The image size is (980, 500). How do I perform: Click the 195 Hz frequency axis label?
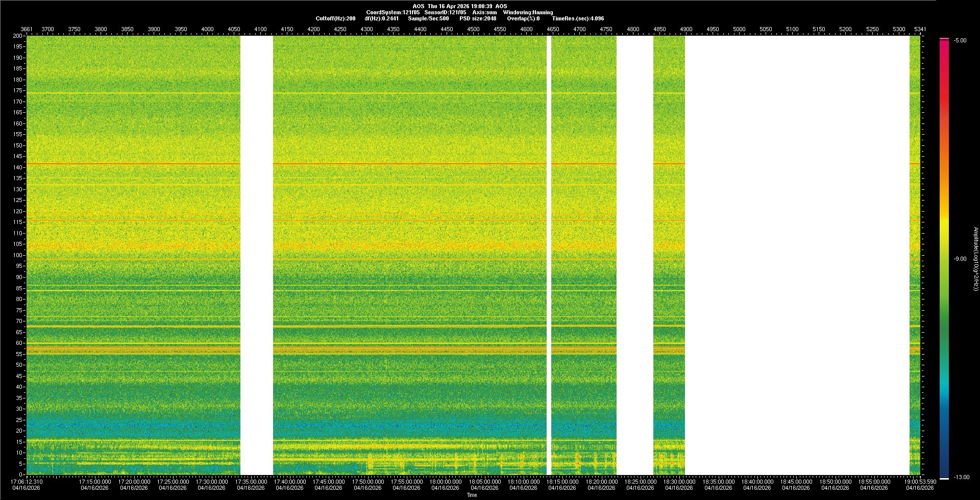point(18,47)
